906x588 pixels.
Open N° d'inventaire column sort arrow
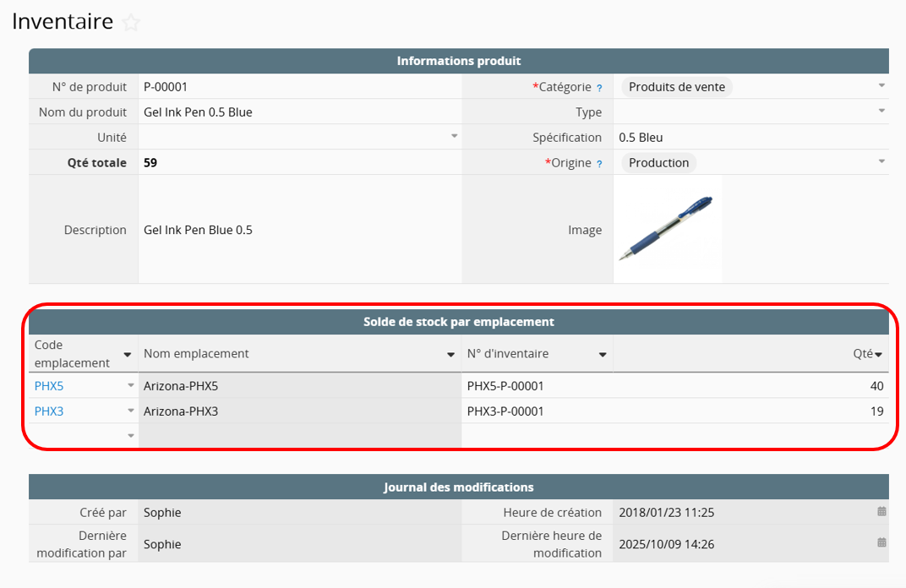[603, 355]
